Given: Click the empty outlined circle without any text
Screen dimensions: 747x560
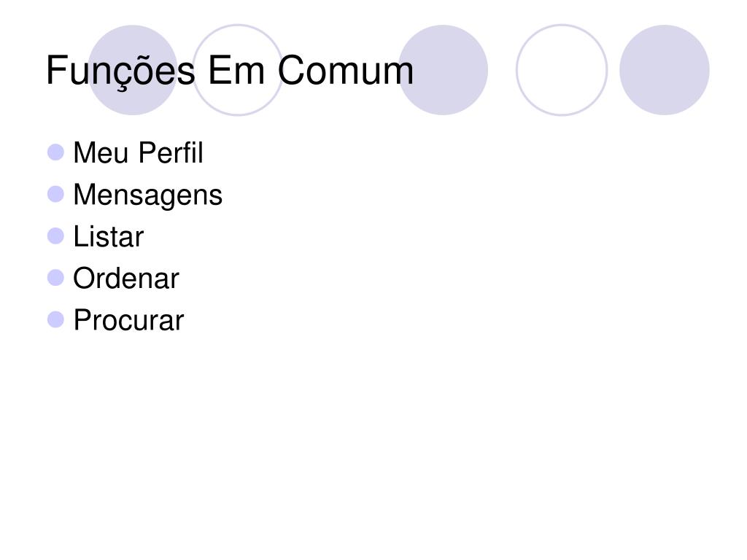Looking at the screenshot, I should click(562, 70).
